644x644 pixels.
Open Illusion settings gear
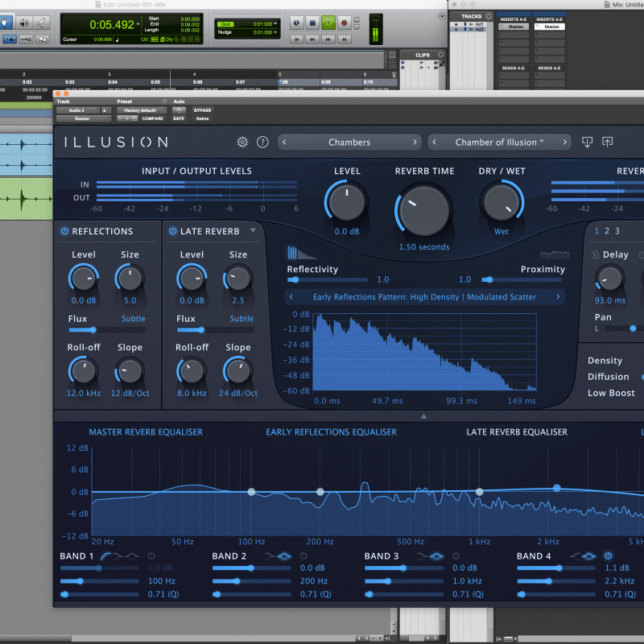click(x=242, y=142)
